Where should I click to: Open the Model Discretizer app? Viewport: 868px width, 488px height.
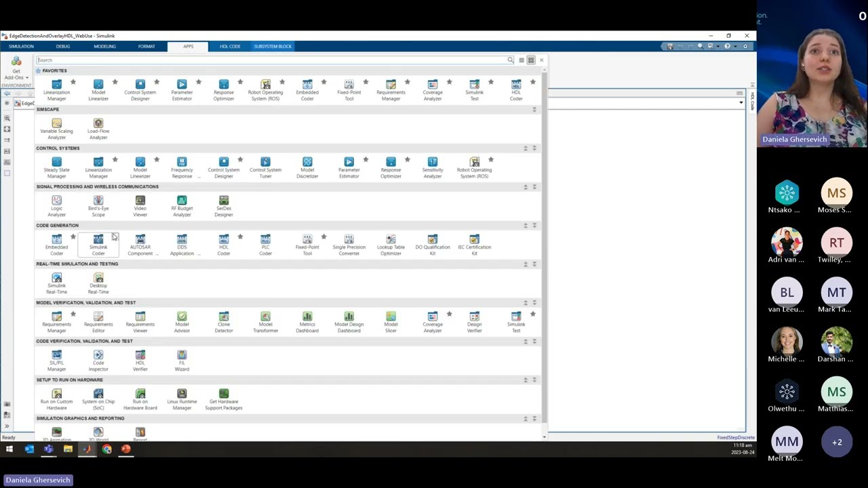[307, 167]
